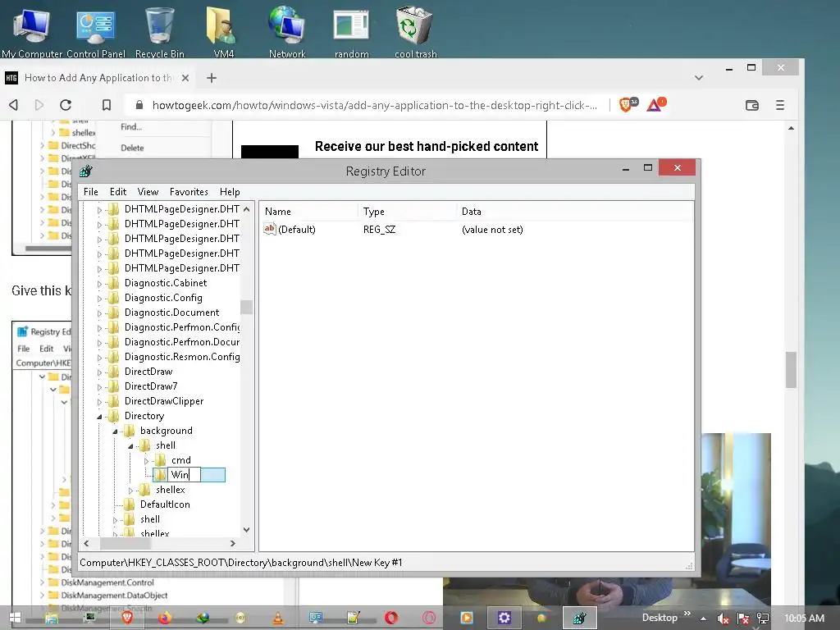
Task: Close the How to Add Any Application tab
Action: [x=185, y=78]
